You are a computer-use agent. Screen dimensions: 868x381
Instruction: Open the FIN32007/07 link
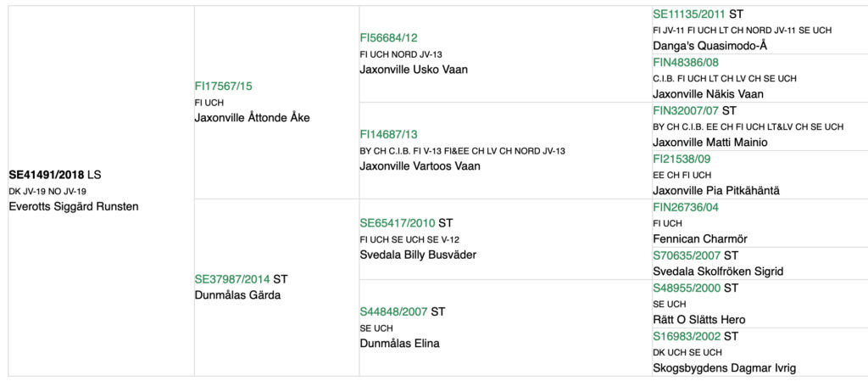[x=686, y=110]
